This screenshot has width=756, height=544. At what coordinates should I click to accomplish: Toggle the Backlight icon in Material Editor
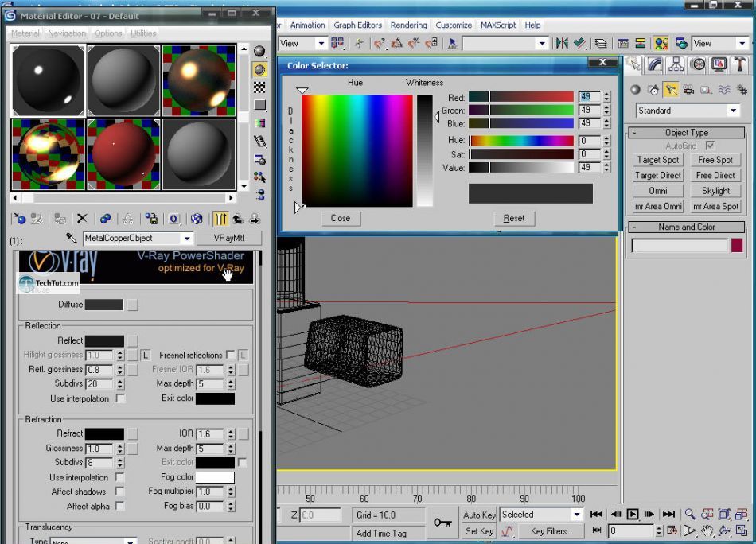[259, 70]
